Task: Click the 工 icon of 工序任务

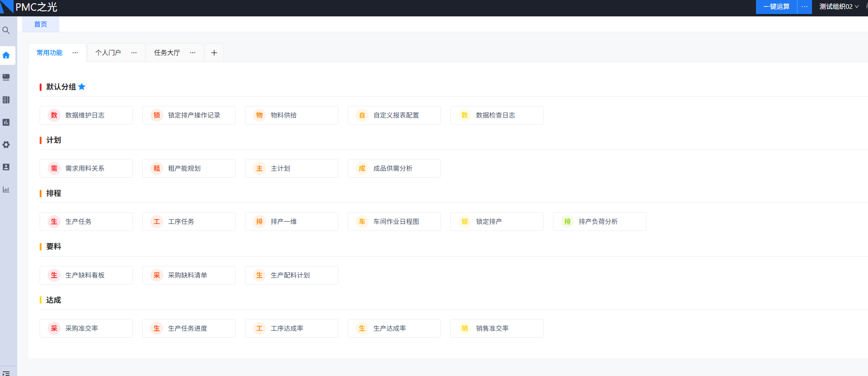Action: 157,222
